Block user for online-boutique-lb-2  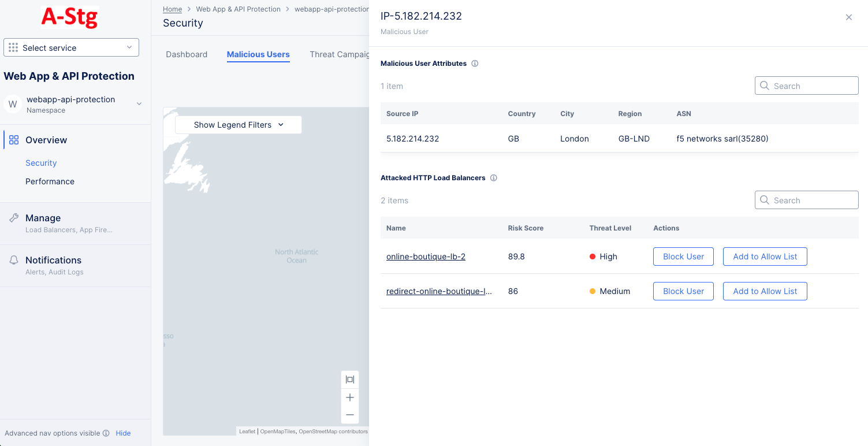click(683, 257)
